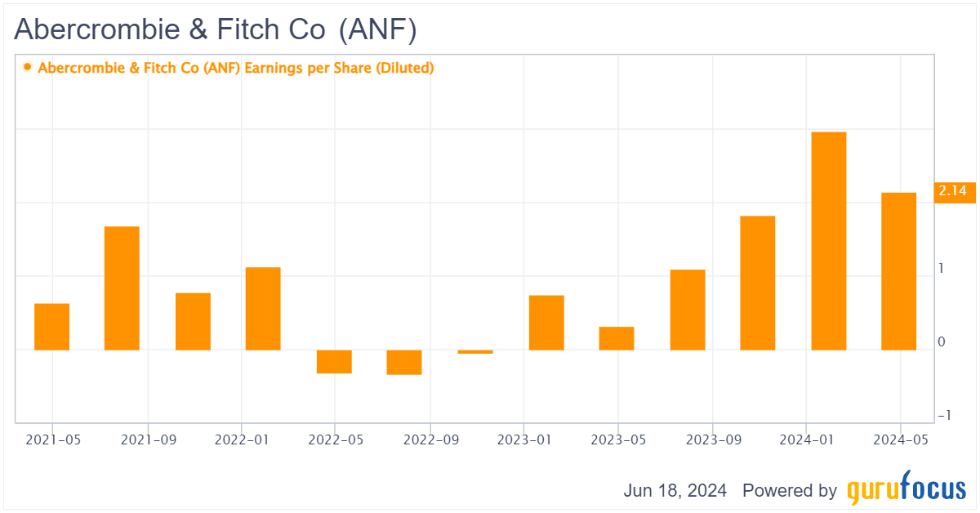
Task: Click the 2021-05 x-axis label
Action: click(52, 439)
